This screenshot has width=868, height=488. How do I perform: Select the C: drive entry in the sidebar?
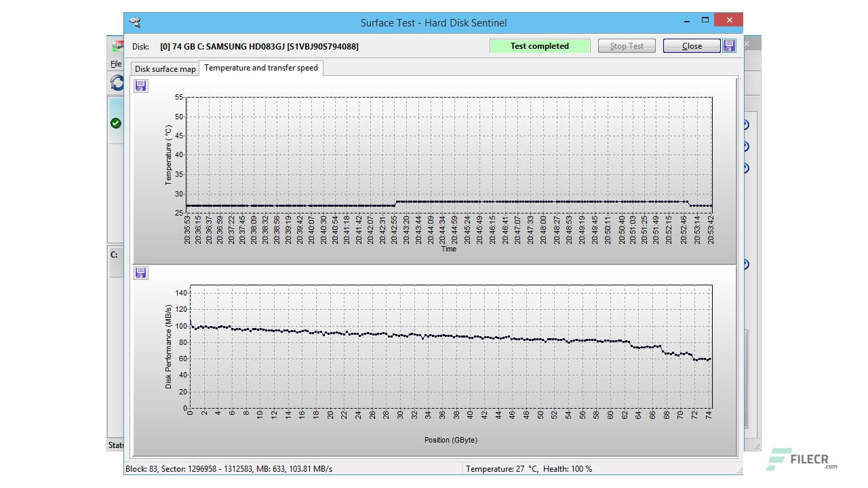115,255
